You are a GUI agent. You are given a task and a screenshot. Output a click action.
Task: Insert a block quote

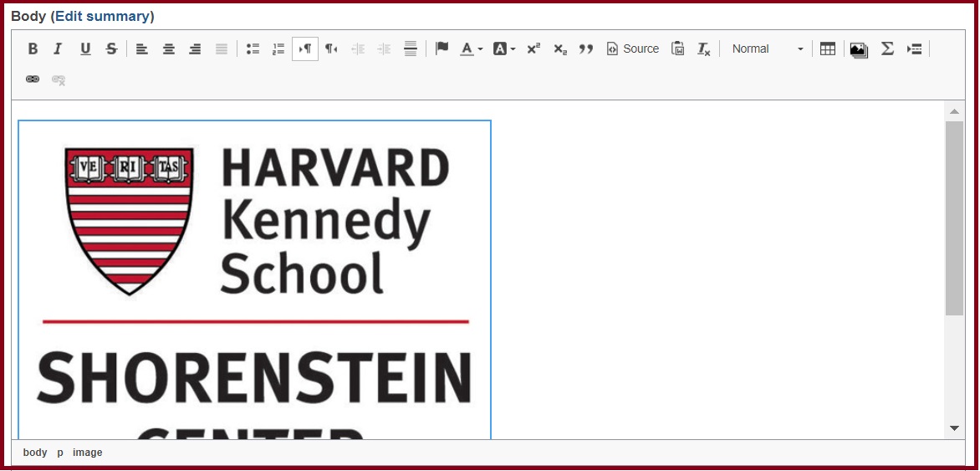coord(585,49)
